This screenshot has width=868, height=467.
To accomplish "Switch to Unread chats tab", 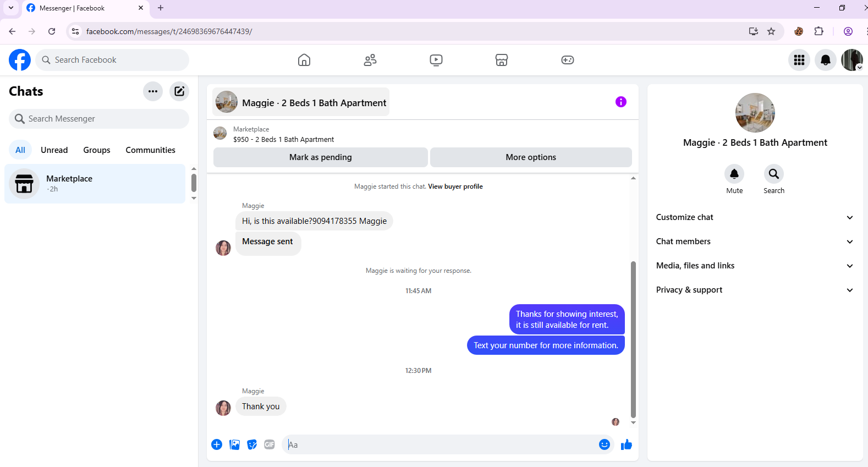I will click(x=54, y=150).
